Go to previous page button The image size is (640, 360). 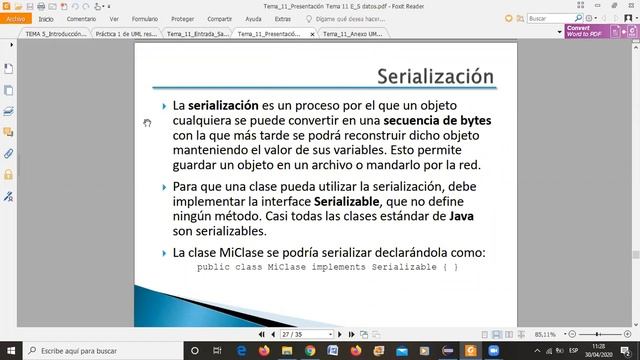click(x=273, y=334)
